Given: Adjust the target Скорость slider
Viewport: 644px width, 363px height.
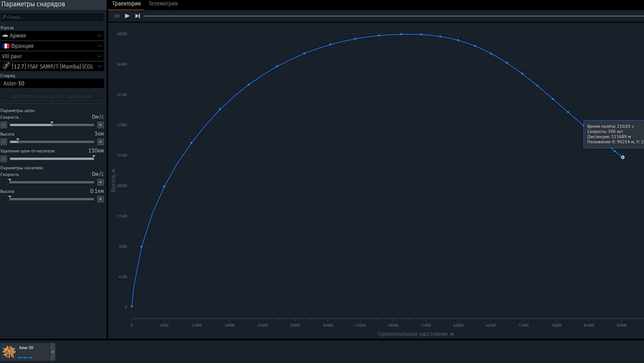Looking at the screenshot, I should tap(52, 125).
